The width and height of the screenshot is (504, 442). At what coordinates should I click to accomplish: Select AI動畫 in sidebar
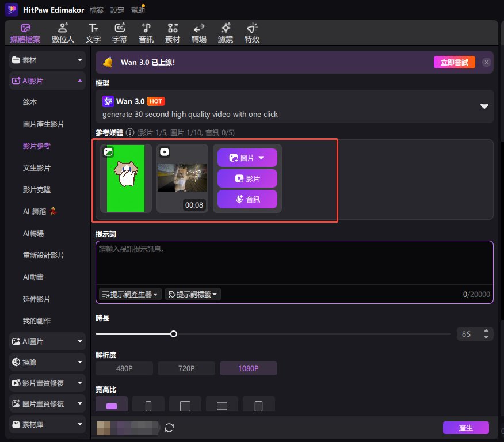point(33,277)
